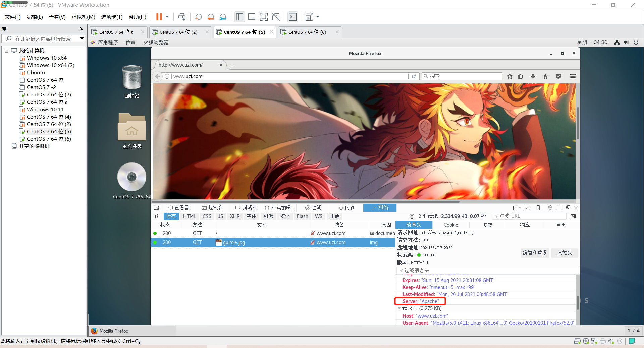Screen dimensions: 644x348
Task: Collapse the 请求头 request headers section
Action: pos(399,308)
